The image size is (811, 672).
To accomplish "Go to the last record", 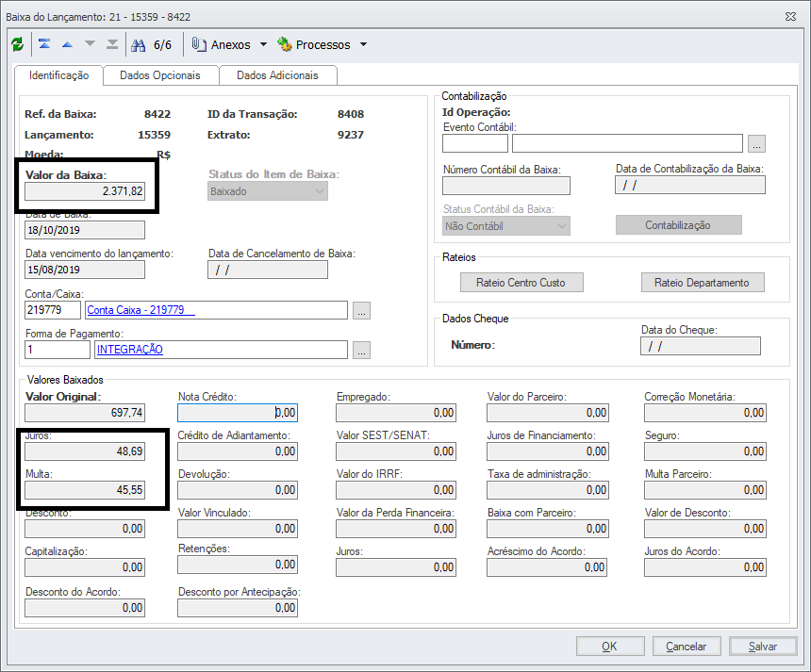I will (x=112, y=44).
